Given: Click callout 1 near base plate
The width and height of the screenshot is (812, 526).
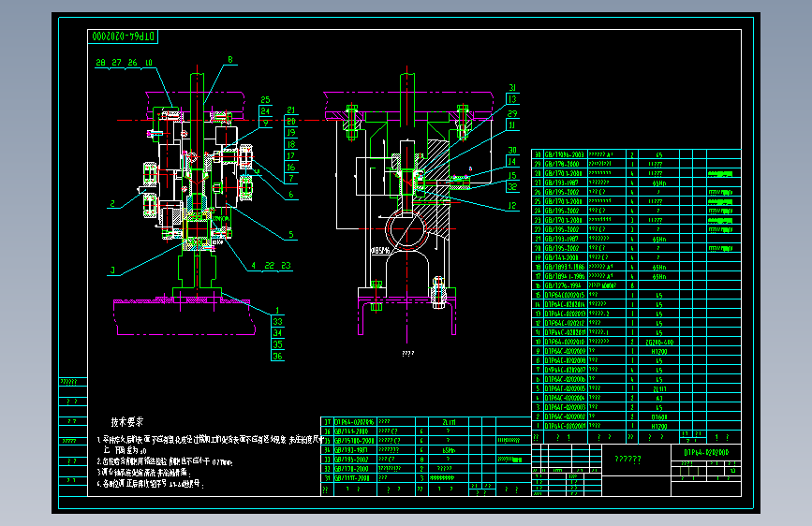Looking at the screenshot, I should (x=277, y=311).
